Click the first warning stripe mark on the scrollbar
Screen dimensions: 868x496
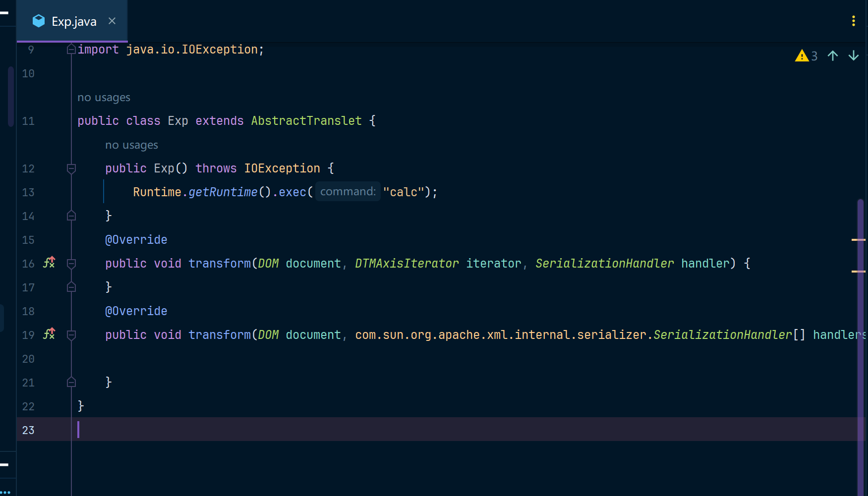click(x=858, y=240)
